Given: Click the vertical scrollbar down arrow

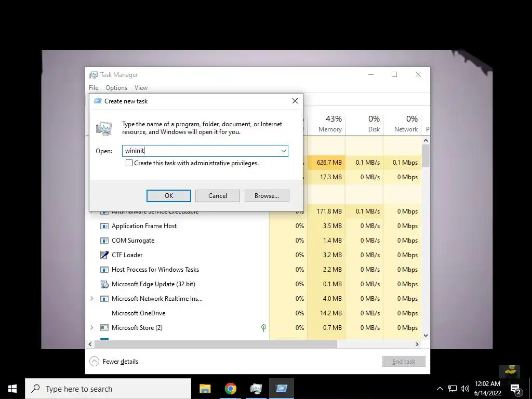Looking at the screenshot, I should 426,336.
